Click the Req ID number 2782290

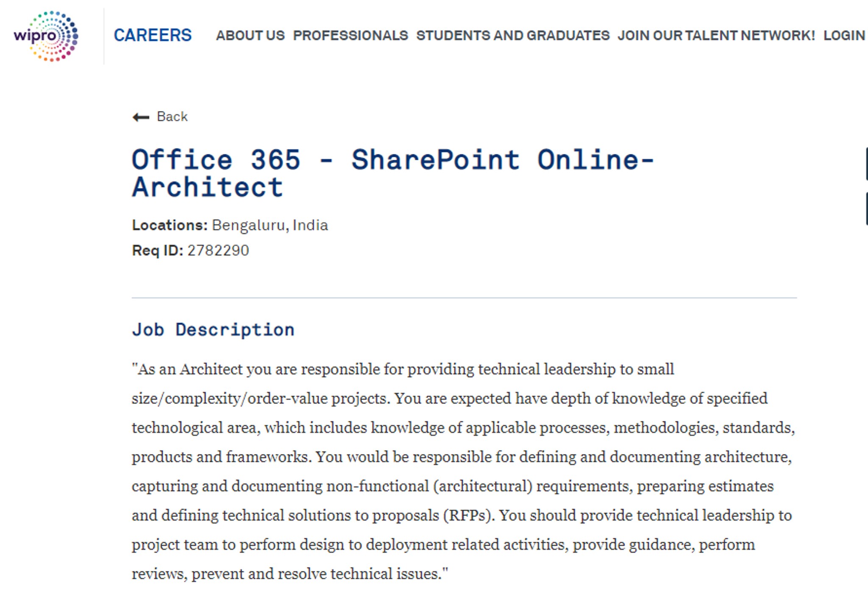[x=218, y=251]
